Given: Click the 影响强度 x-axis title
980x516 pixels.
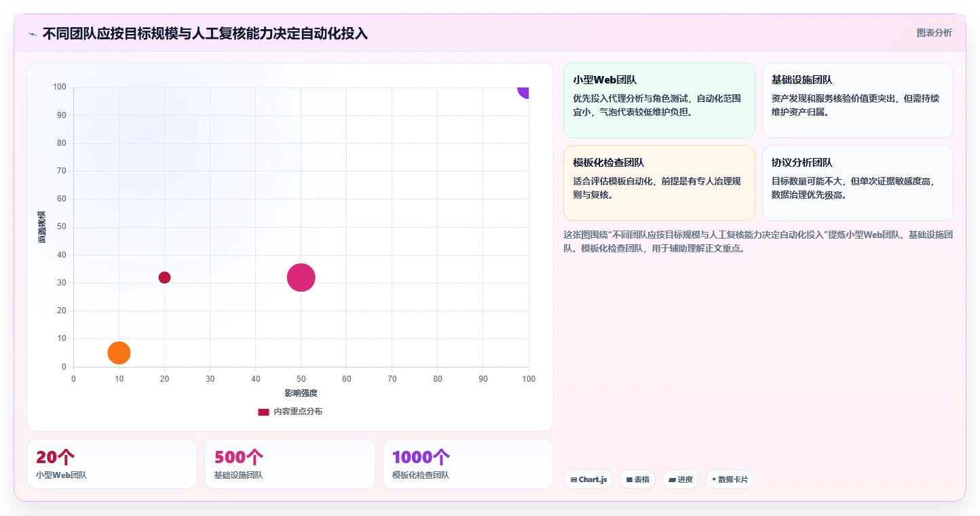Looking at the screenshot, I should click(x=301, y=393).
